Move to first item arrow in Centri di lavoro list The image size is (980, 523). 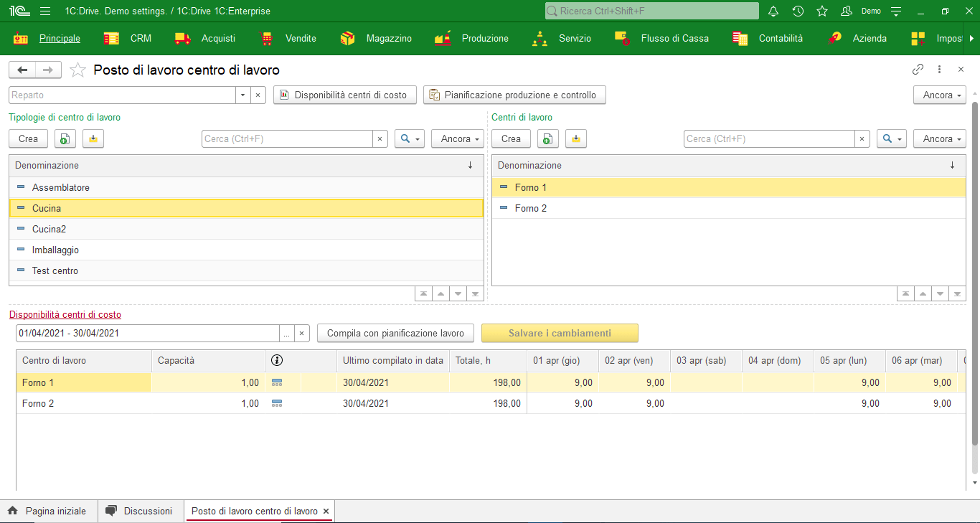905,293
